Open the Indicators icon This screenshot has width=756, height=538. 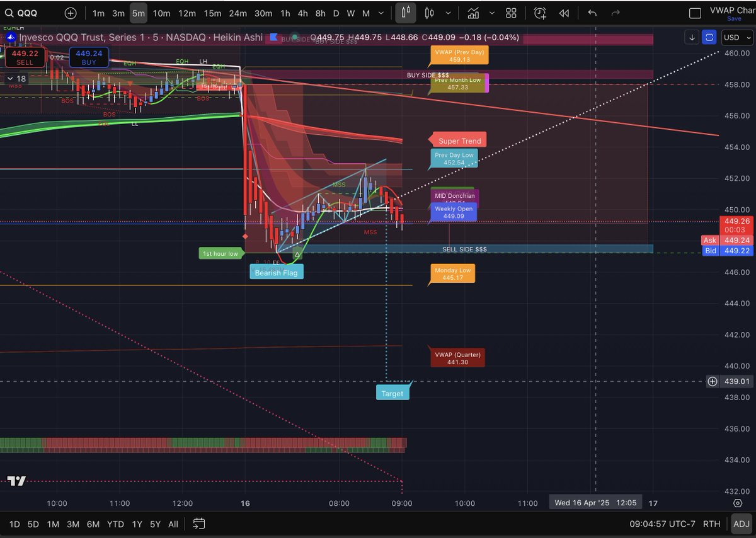tap(473, 13)
